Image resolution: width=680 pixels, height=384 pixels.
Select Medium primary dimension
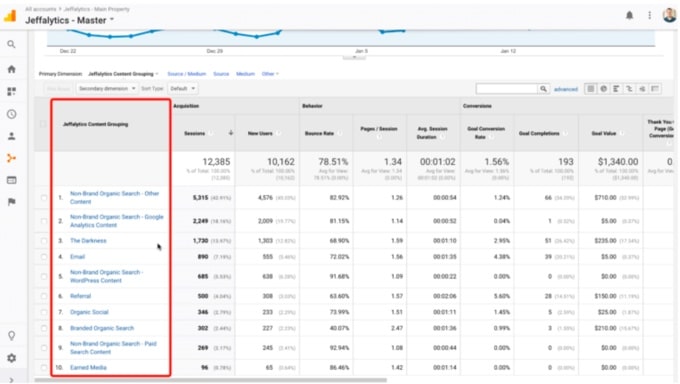[245, 74]
